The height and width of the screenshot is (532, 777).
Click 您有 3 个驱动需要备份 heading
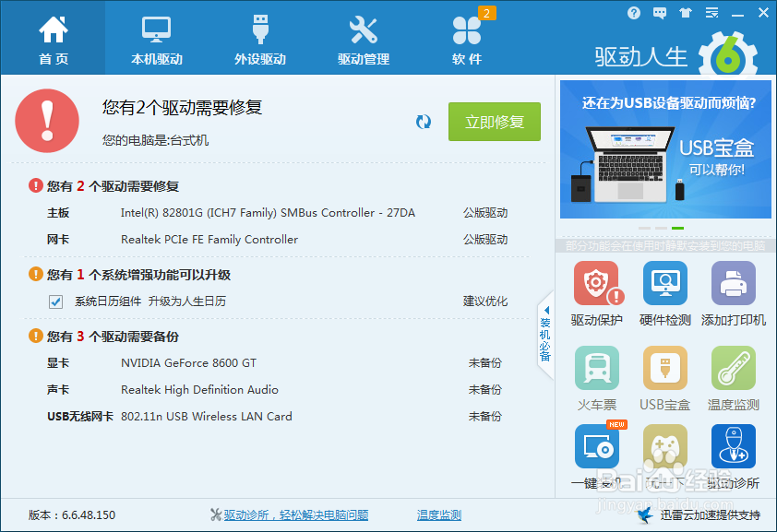[113, 337]
